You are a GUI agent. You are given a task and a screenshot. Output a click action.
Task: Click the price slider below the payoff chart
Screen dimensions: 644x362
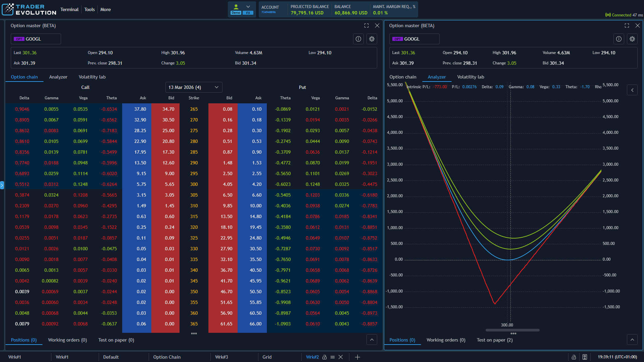[x=513, y=330]
